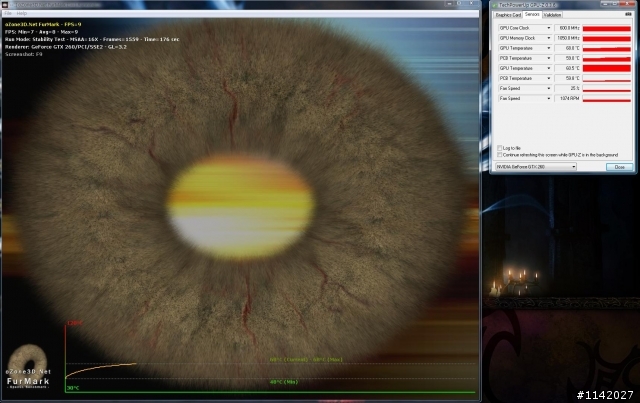Screen dimensions: 640x403
Task: Click the '60°C (Current)' temperature graph label
Action: (289, 360)
